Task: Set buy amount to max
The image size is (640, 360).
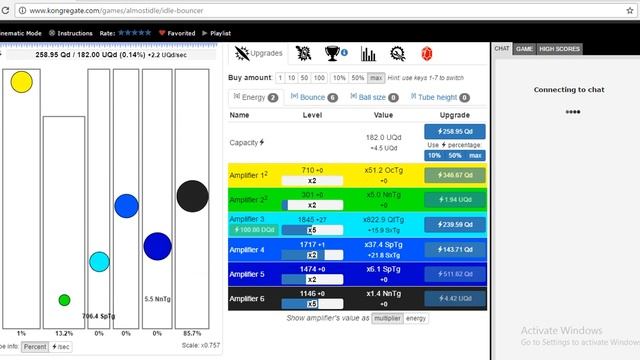Action: (x=376, y=78)
